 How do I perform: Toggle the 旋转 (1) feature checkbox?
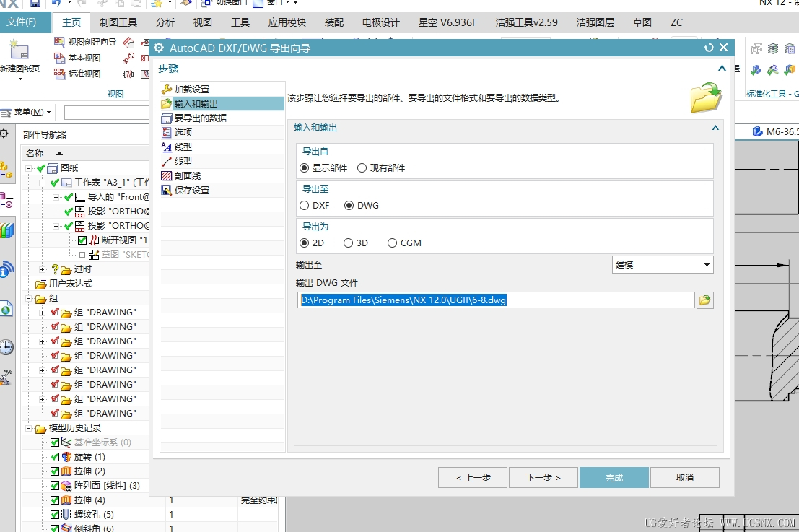[x=55, y=457]
